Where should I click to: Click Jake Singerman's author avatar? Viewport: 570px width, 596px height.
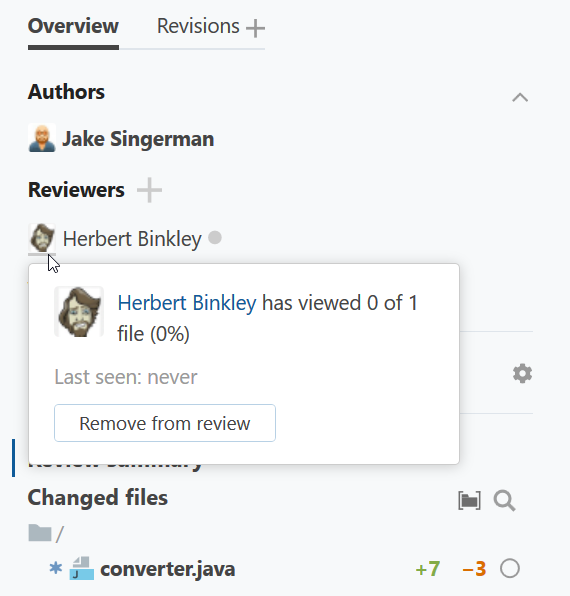tap(42, 138)
